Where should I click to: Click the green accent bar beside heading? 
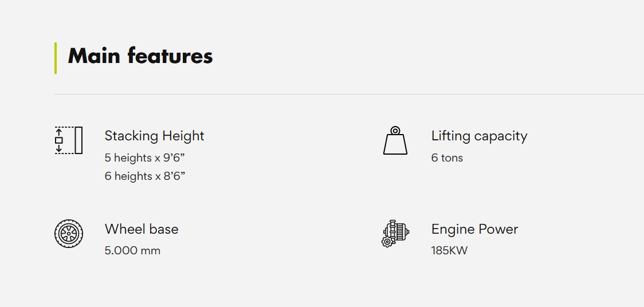[56, 58]
